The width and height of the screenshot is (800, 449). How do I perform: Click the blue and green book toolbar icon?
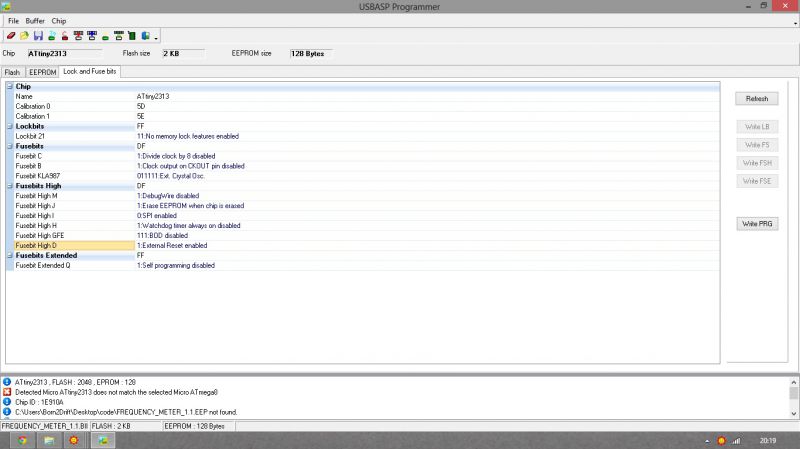[x=145, y=36]
